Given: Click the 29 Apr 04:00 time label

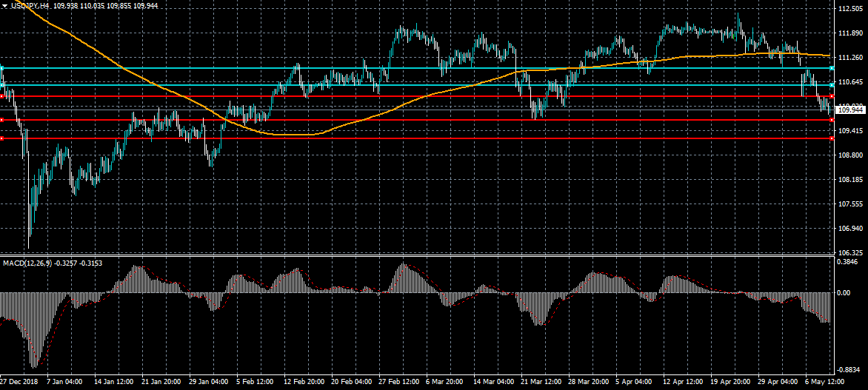Looking at the screenshot, I should 778,382.
